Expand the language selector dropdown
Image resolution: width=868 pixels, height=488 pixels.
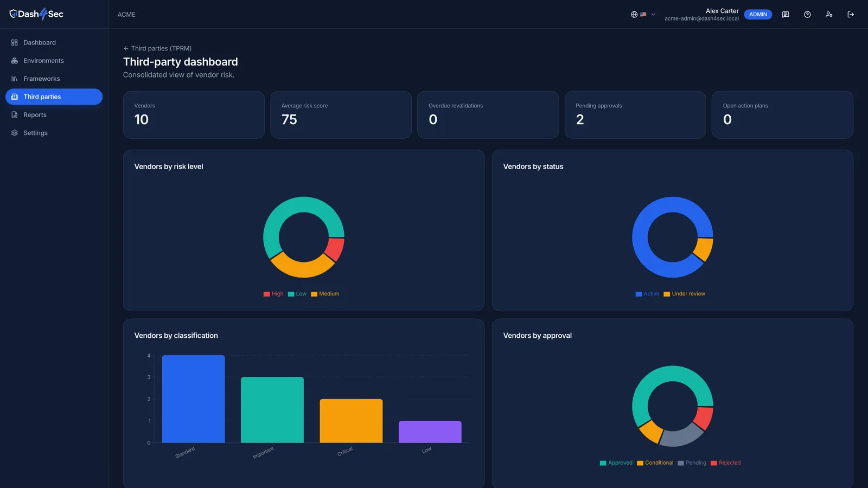click(643, 15)
